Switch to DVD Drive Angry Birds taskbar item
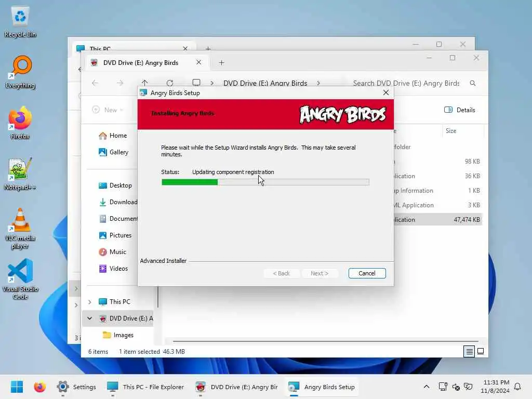This screenshot has width=532, height=399. [236, 387]
